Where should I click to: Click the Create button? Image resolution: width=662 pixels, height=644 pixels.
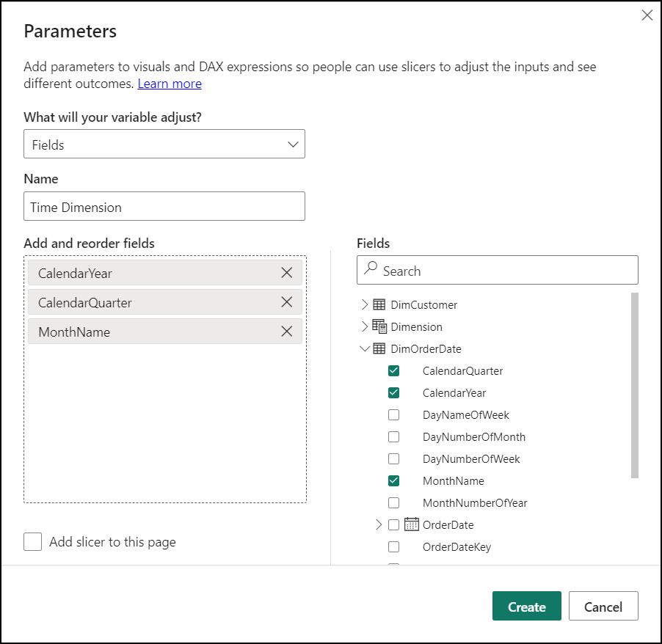pyautogui.click(x=526, y=606)
